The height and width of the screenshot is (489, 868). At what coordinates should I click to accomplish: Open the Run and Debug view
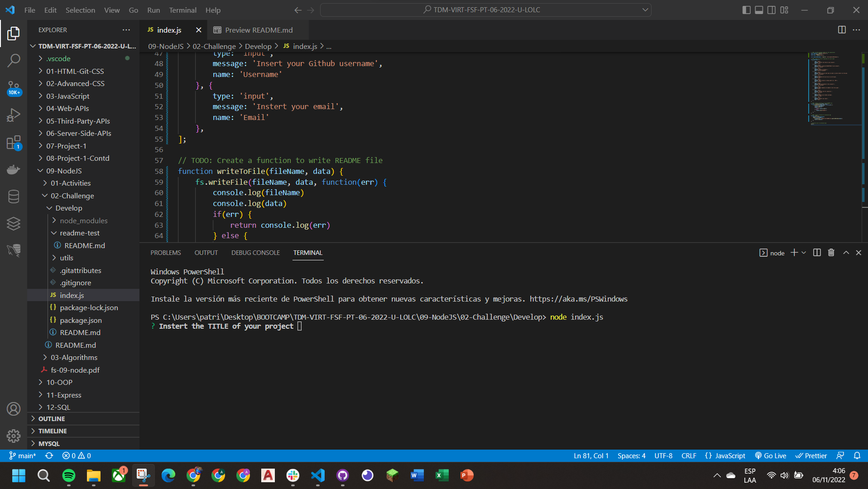tap(14, 115)
